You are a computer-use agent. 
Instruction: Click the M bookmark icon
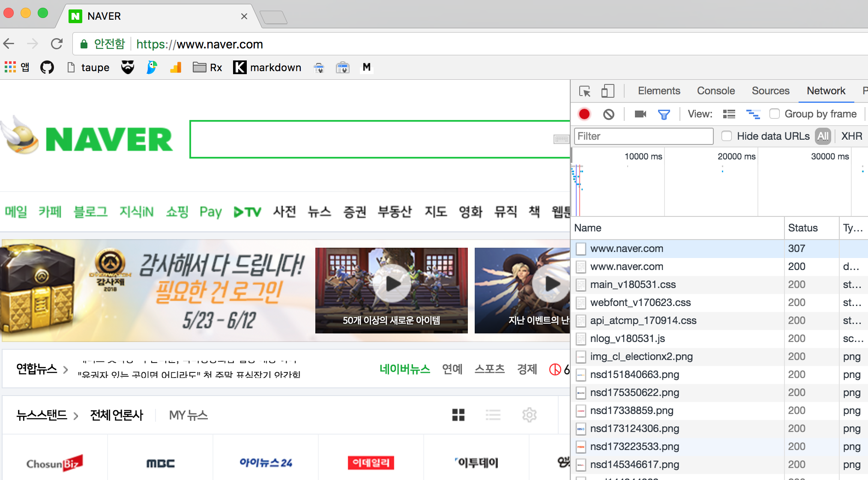coord(366,67)
